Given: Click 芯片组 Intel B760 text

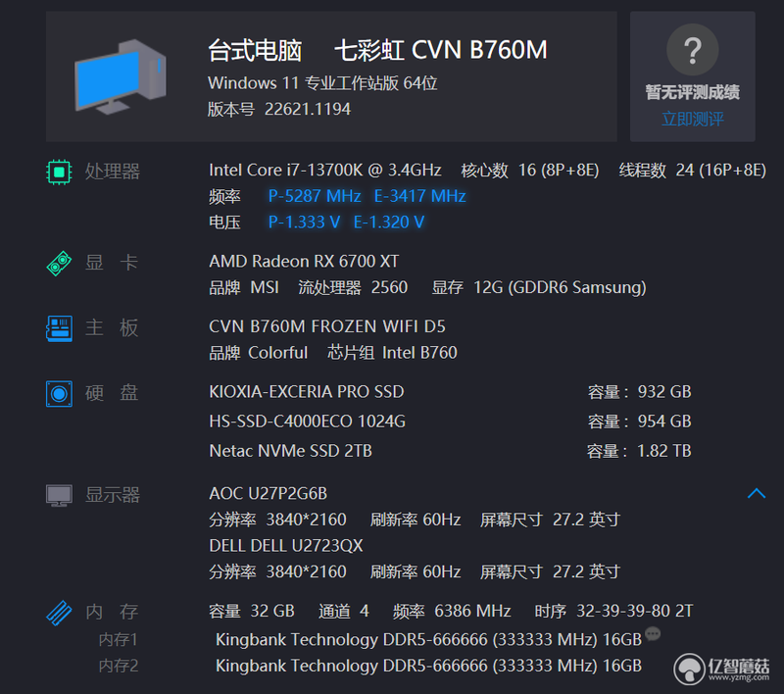Looking at the screenshot, I should (393, 353).
